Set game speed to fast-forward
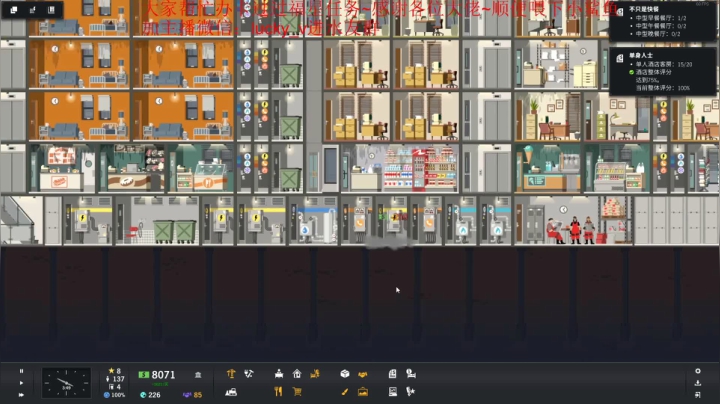The image size is (720, 404). coord(21,395)
